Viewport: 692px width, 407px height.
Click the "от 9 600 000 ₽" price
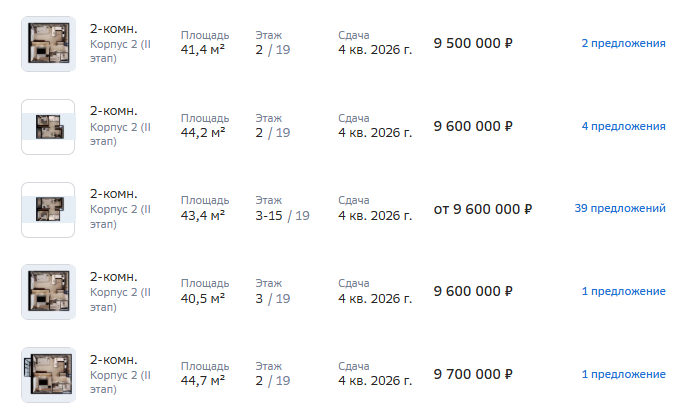tap(483, 209)
